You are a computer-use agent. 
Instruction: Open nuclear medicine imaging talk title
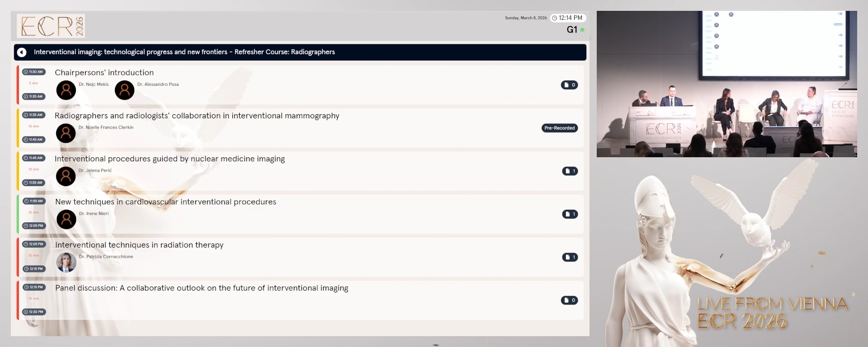click(170, 159)
